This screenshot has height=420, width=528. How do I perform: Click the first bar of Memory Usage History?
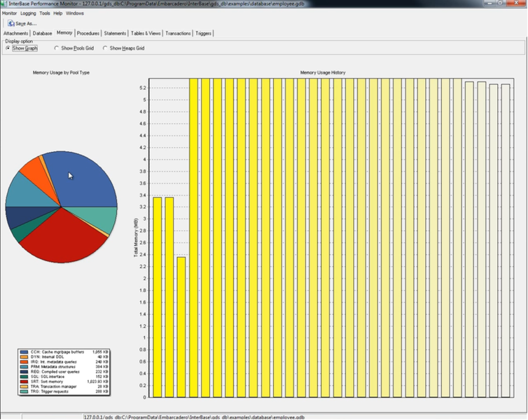point(158,297)
